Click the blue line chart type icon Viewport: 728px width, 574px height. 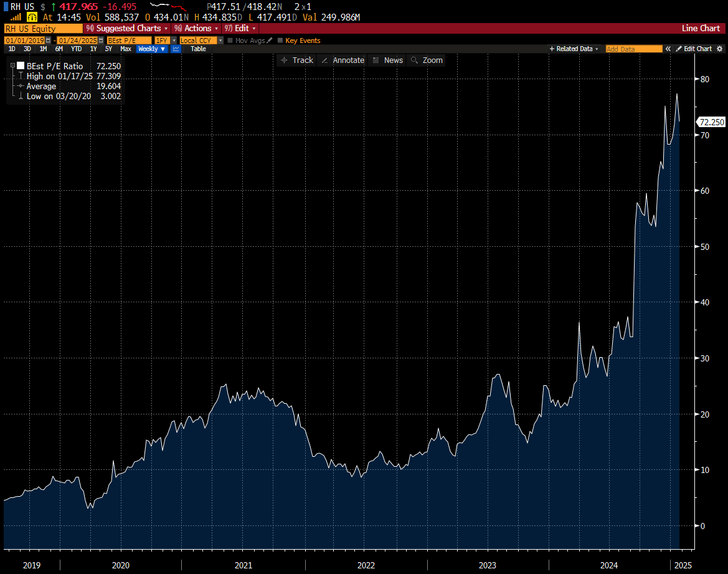(176, 49)
